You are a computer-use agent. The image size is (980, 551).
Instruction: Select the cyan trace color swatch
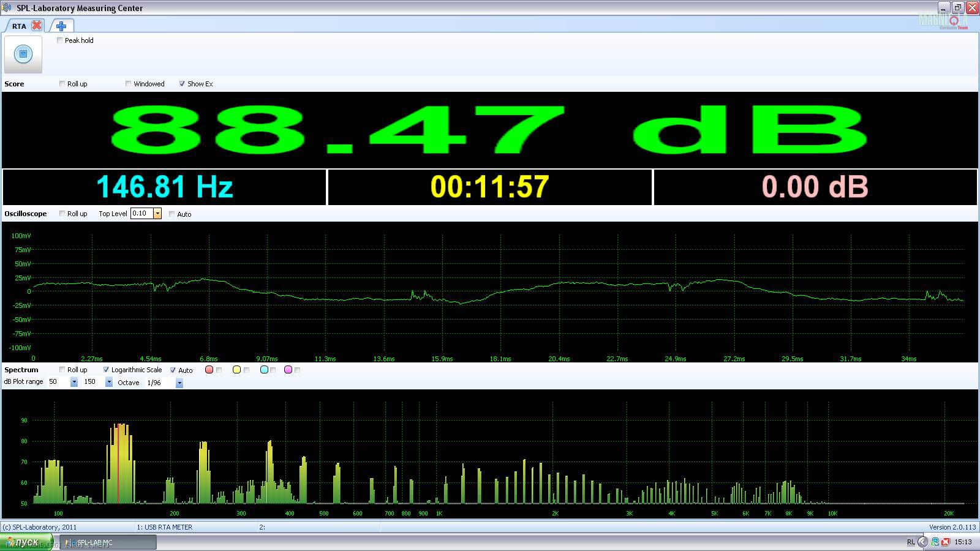(x=264, y=370)
